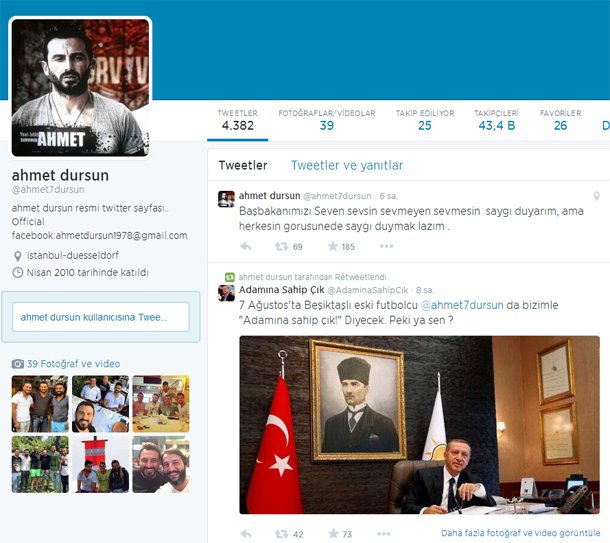Star the tweet with 73 favorites
Viewport: 610px width, 543px height.
tap(331, 534)
